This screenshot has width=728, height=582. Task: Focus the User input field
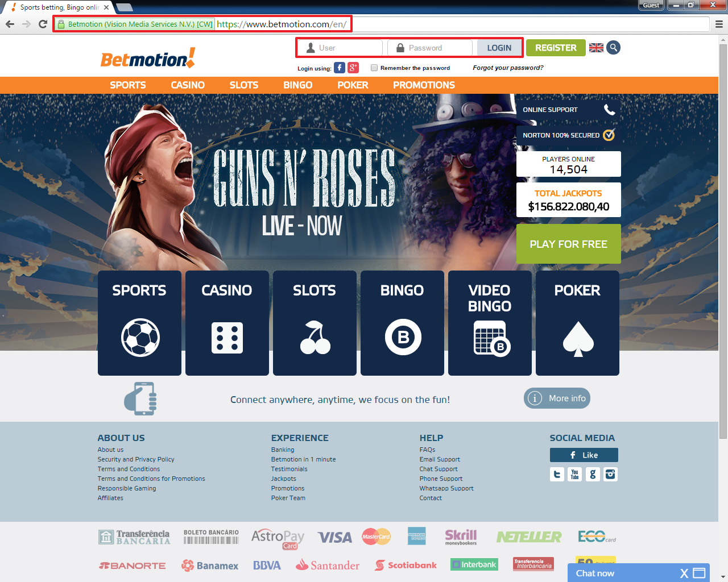[x=340, y=48]
